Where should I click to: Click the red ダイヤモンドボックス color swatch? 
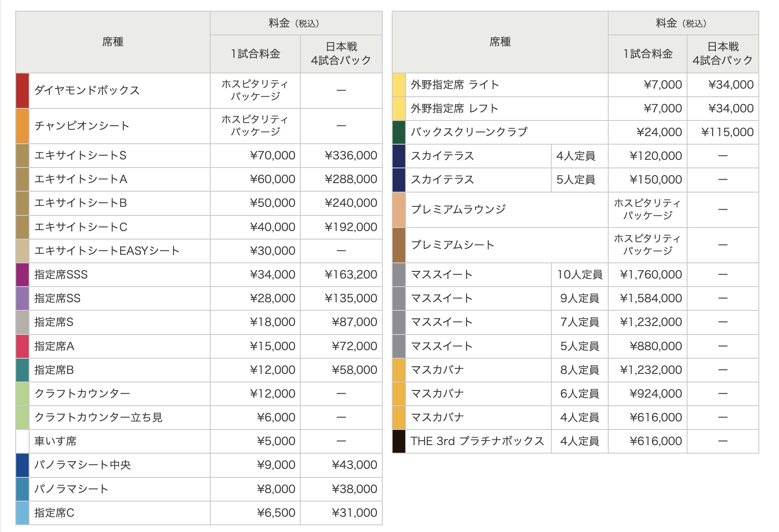[x=22, y=90]
